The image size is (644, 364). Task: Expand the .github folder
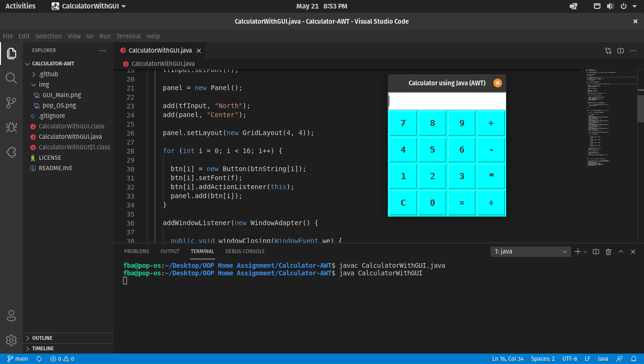(68, 74)
